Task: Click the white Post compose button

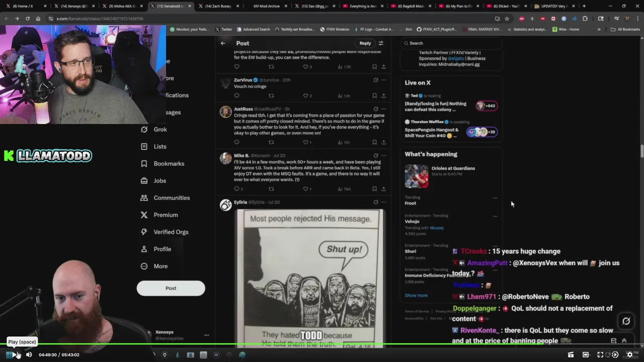Action: [171, 288]
